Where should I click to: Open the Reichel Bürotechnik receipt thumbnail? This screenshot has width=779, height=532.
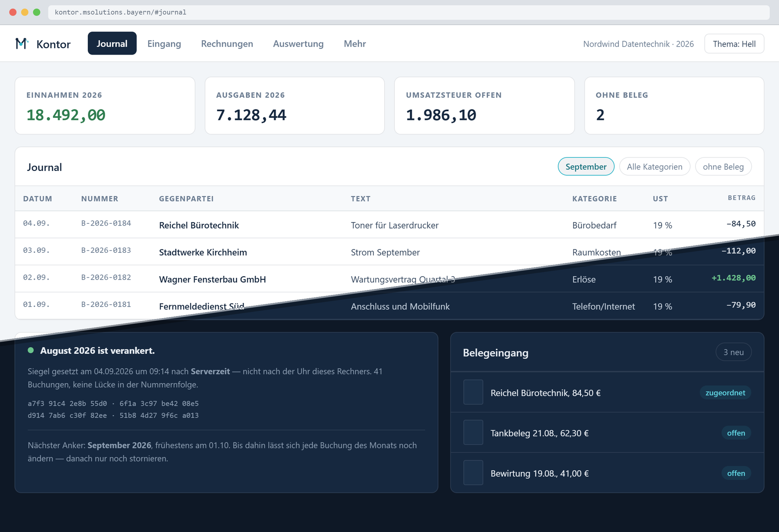point(473,392)
